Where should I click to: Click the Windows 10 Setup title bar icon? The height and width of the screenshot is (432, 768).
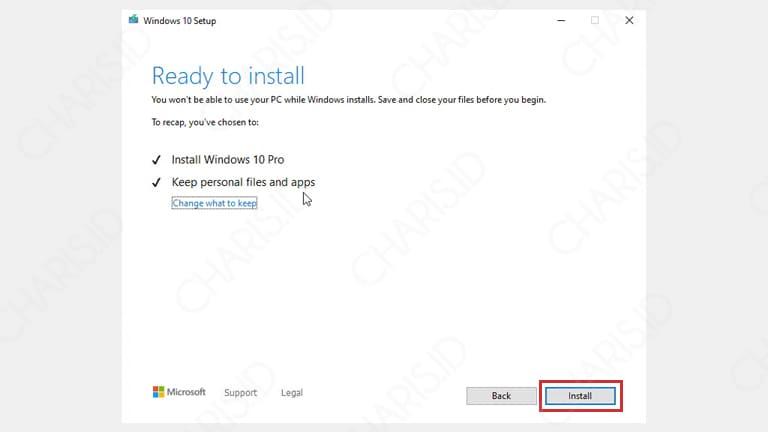pyautogui.click(x=133, y=20)
